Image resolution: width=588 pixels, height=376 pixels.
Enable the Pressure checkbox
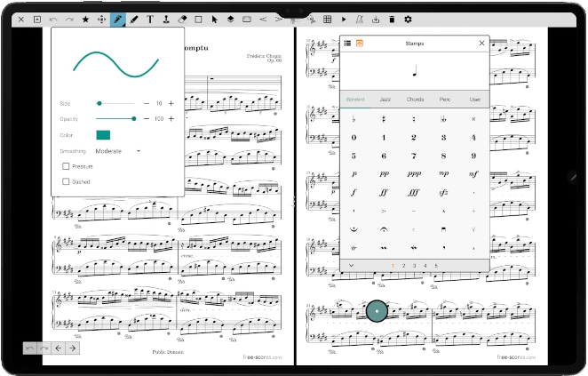(x=66, y=166)
